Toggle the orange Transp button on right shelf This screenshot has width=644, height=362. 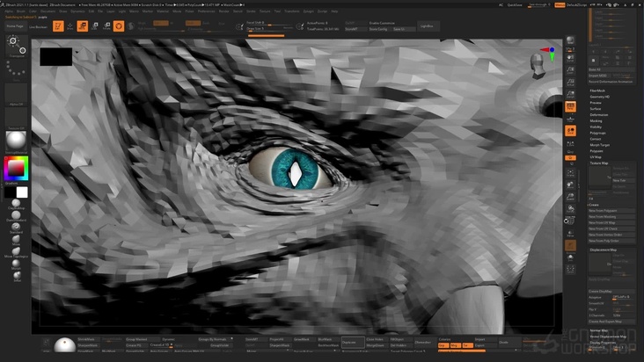pyautogui.click(x=570, y=245)
